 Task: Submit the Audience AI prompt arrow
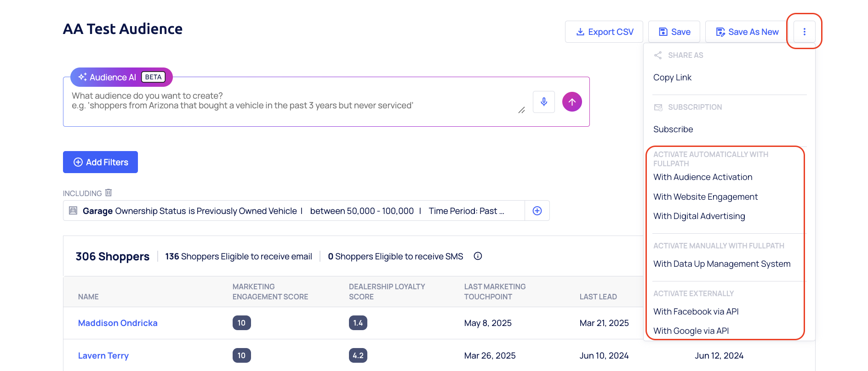tap(572, 102)
